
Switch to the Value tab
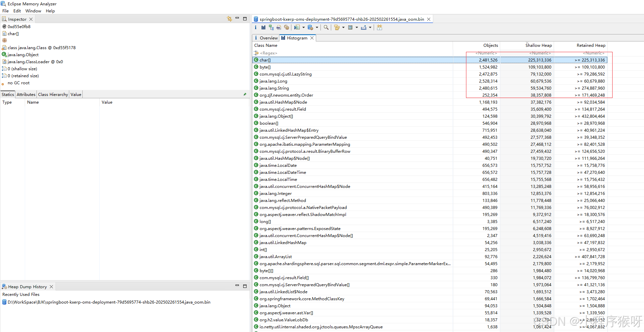[x=76, y=94]
